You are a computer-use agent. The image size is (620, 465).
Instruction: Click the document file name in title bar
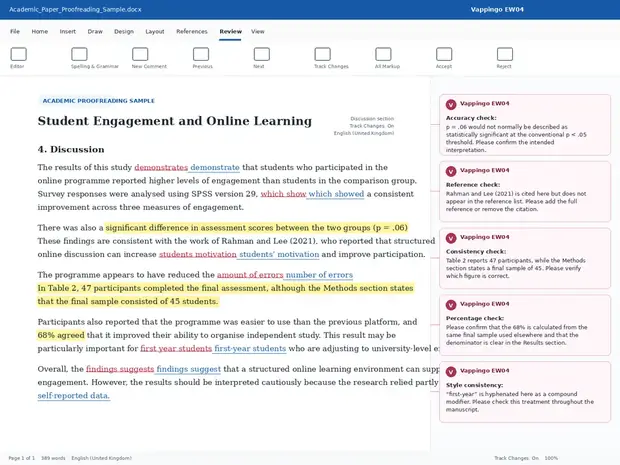(75, 9)
